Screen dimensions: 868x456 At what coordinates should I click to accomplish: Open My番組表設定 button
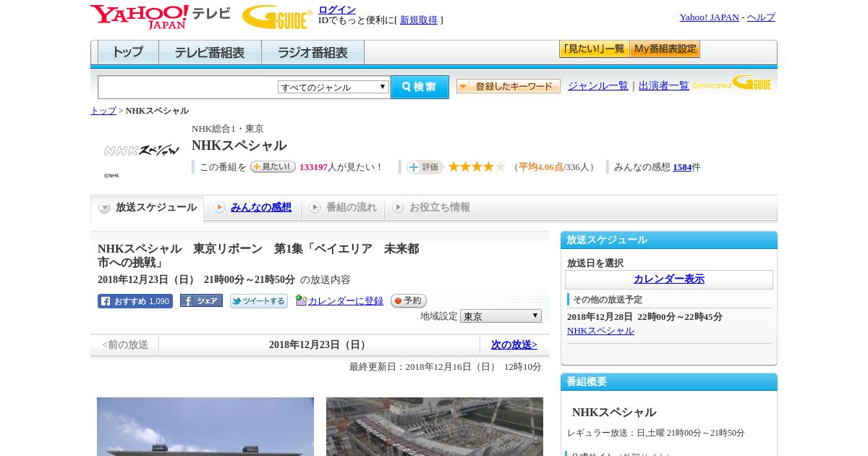(x=665, y=49)
